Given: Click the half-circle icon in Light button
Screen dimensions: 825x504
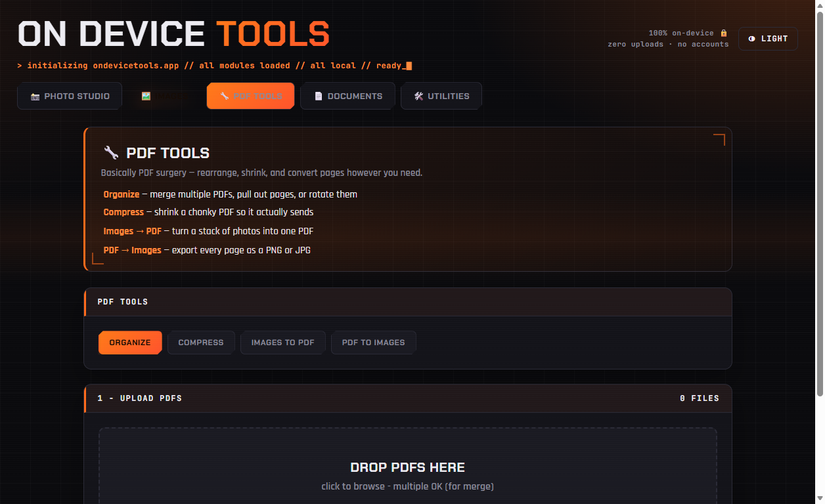Looking at the screenshot, I should [752, 39].
